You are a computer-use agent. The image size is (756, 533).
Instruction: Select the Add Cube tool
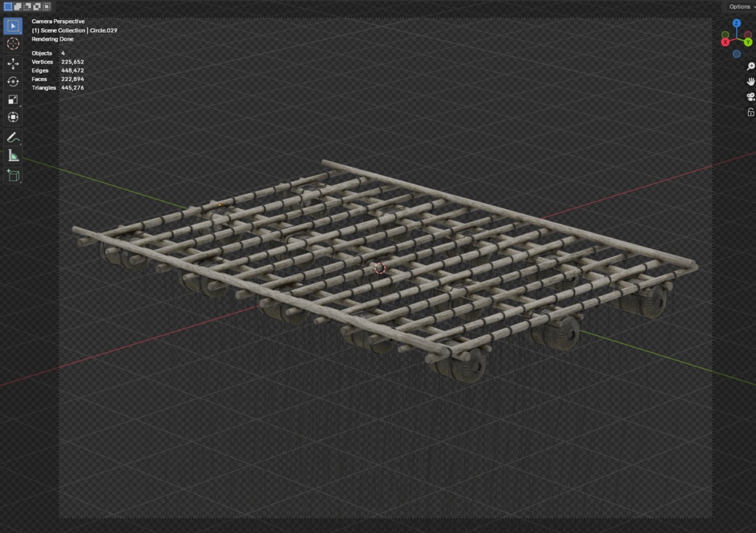click(13, 176)
